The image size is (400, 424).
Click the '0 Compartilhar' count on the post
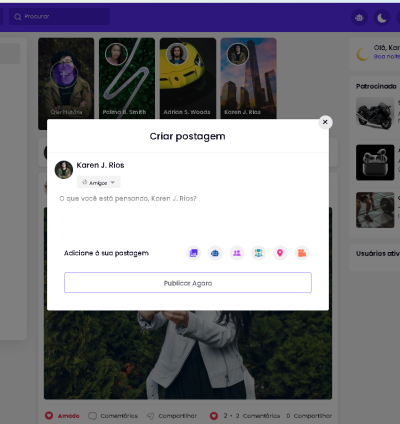tap(309, 416)
